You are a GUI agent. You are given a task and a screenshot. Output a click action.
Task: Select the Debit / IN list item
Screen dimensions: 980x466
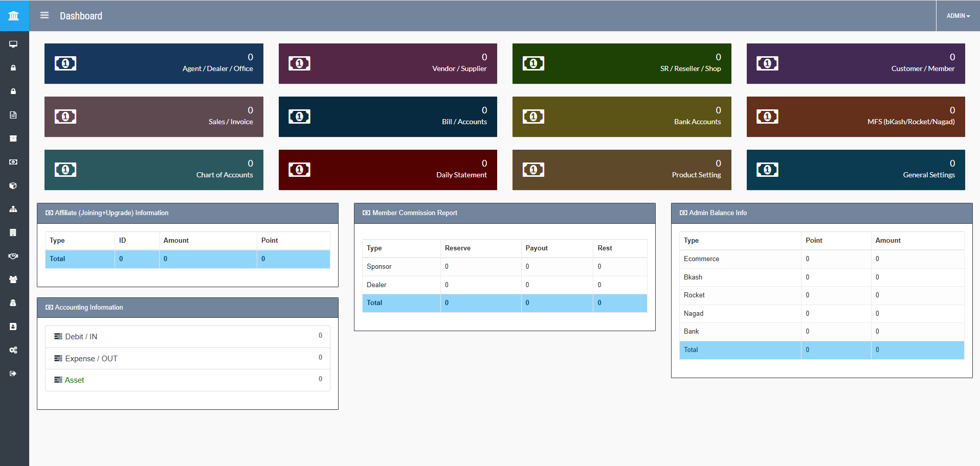[81, 337]
